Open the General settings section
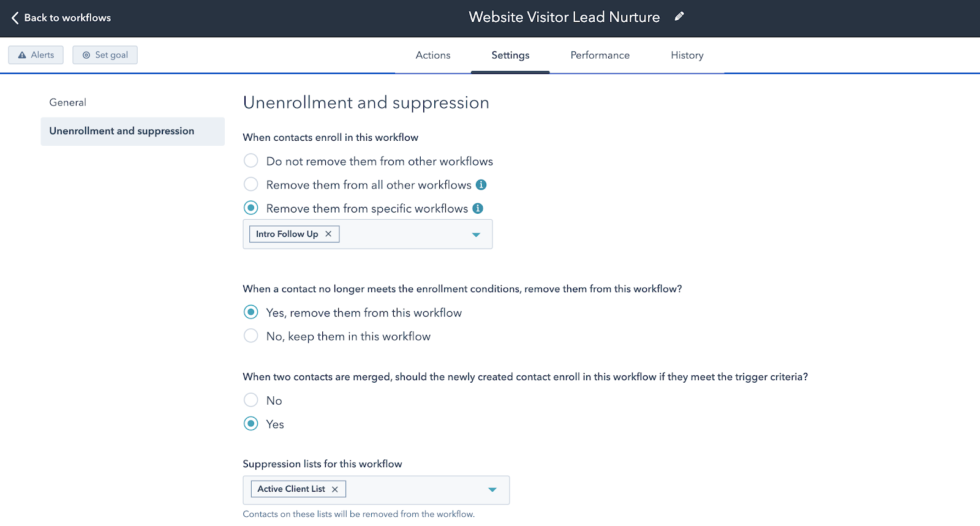Viewport: 980px width, 526px height. pos(68,102)
